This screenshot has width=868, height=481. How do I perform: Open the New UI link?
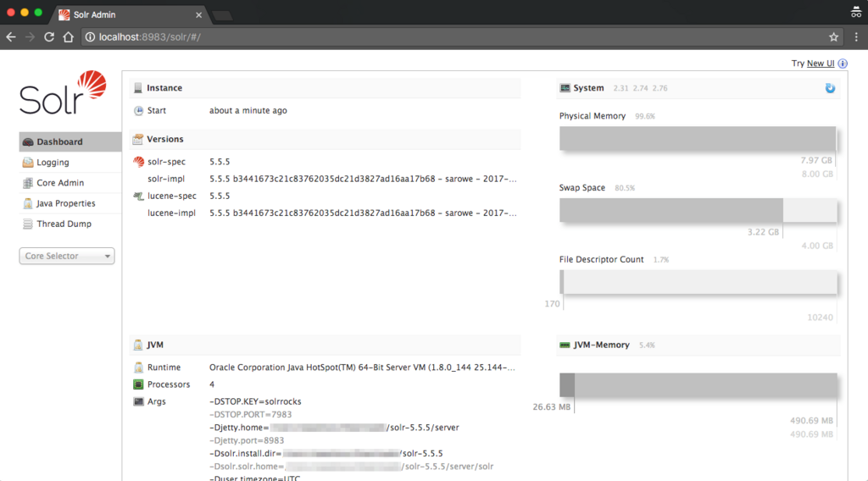tap(821, 63)
